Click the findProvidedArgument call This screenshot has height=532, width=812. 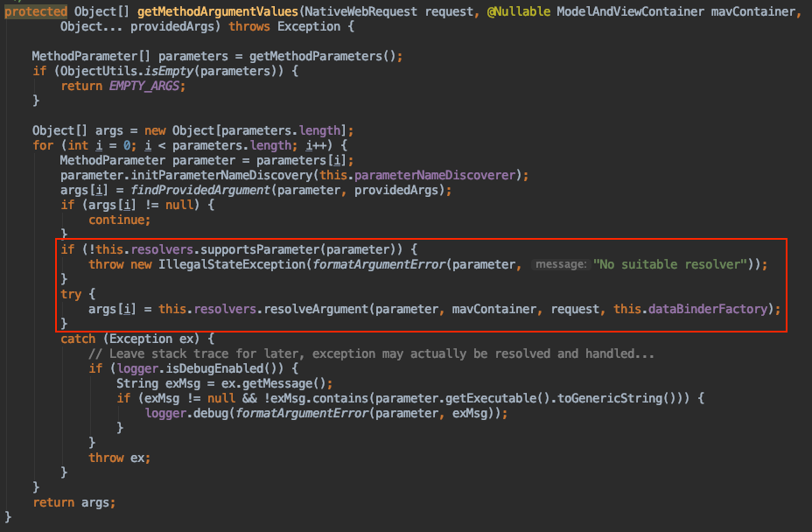pos(199,190)
